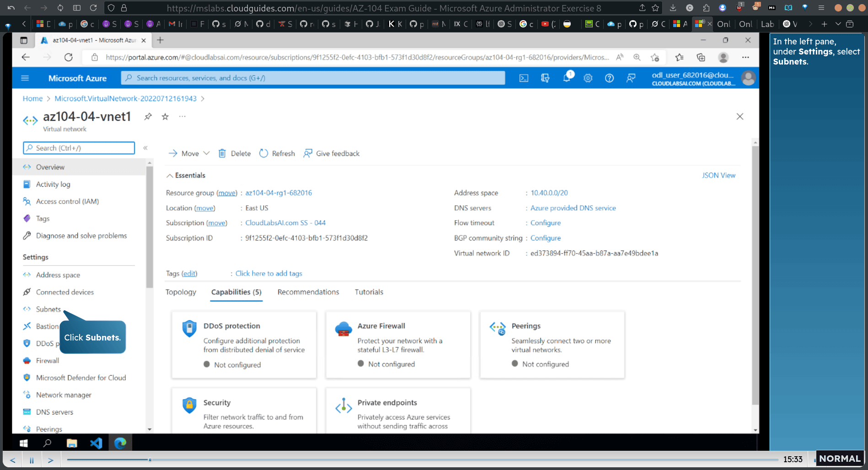
Task: Open Azure portal settings gear
Action: (588, 78)
